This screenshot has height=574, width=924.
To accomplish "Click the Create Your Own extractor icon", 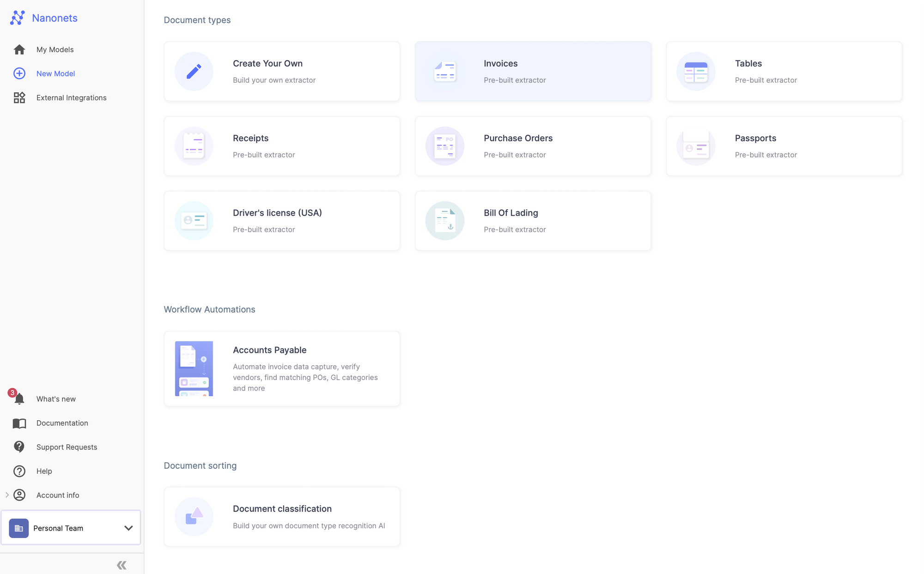I will 194,72.
